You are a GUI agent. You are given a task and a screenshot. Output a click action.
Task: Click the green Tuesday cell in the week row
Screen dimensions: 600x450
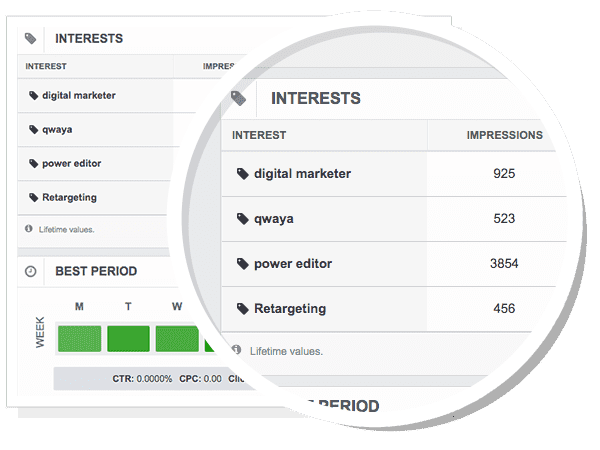[x=128, y=338]
